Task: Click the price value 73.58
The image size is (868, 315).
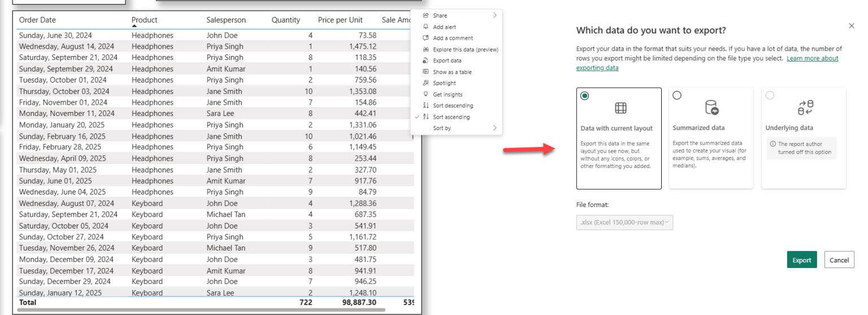Action: click(x=367, y=35)
